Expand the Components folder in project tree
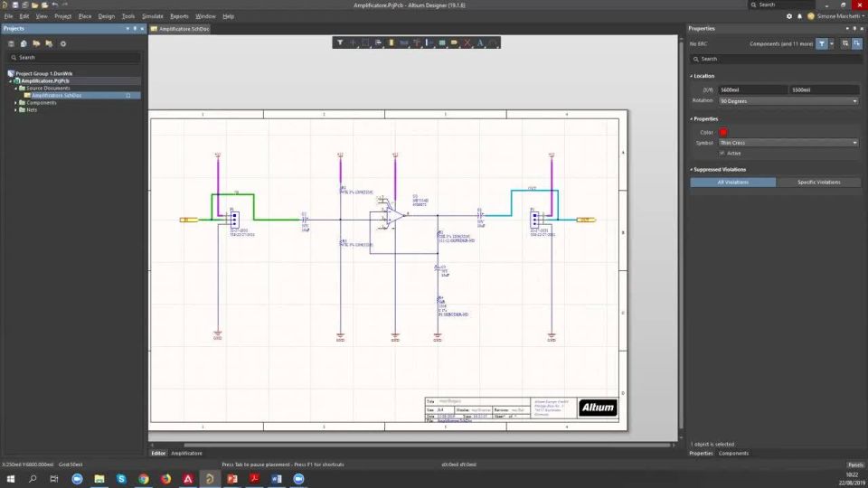868x488 pixels. 15,103
